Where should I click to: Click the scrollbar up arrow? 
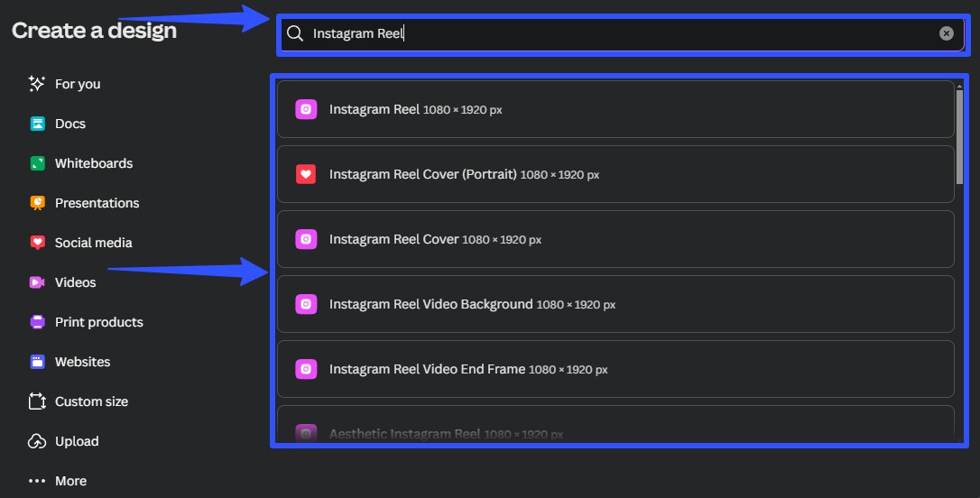(x=959, y=87)
